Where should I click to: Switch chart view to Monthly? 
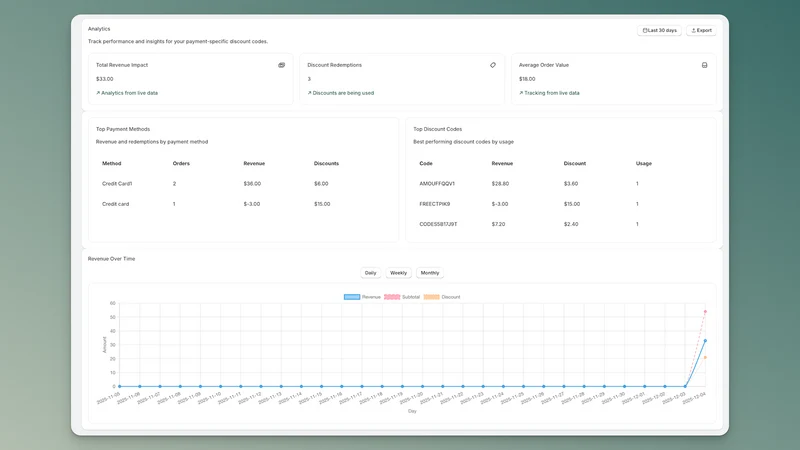430,273
